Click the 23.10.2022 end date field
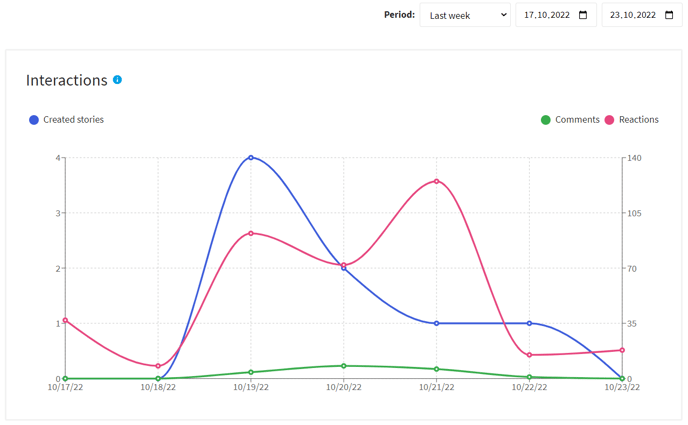Image resolution: width=688 pixels, height=425 pixels. click(641, 15)
